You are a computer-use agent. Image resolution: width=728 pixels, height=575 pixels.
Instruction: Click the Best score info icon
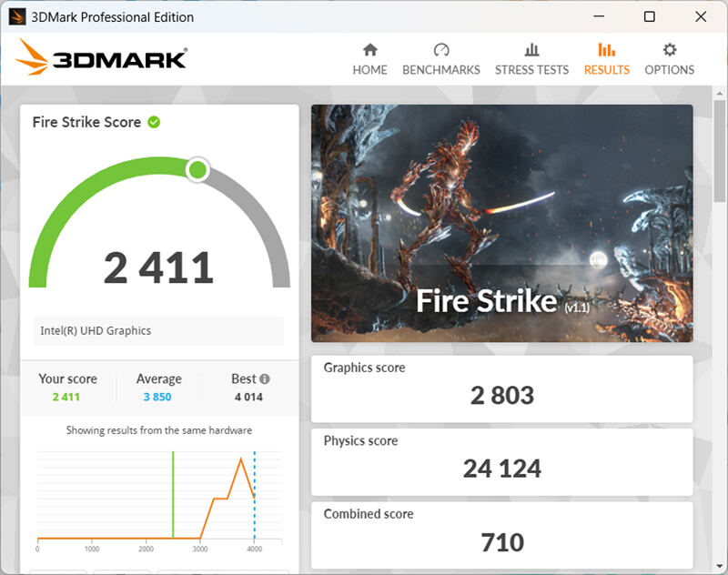coord(265,378)
